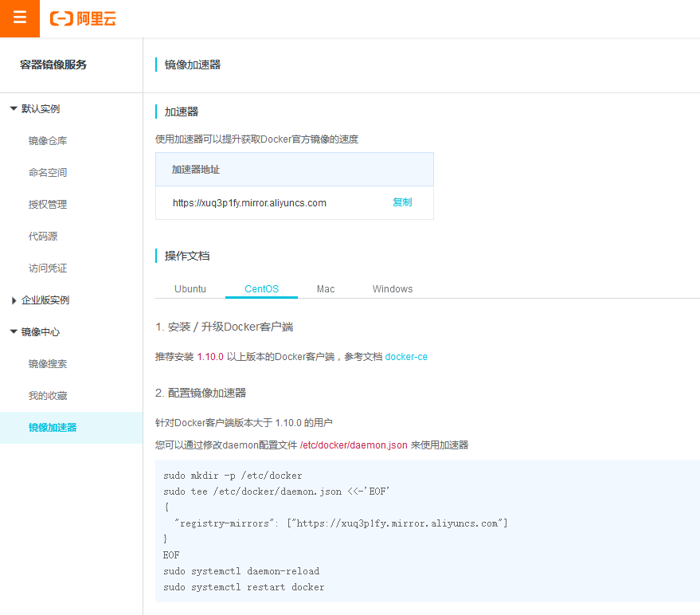Click the 操作文档 section heading
The width and height of the screenshot is (700, 615).
(187, 256)
